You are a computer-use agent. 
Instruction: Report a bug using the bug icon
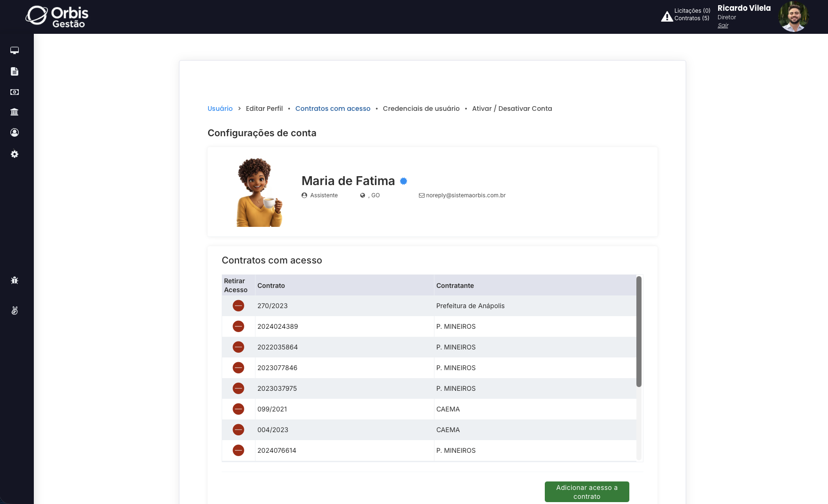[x=14, y=280]
